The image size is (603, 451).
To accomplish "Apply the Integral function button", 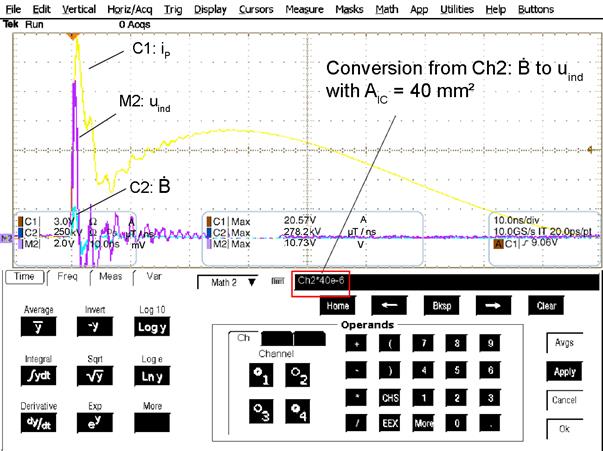I will [x=38, y=374].
